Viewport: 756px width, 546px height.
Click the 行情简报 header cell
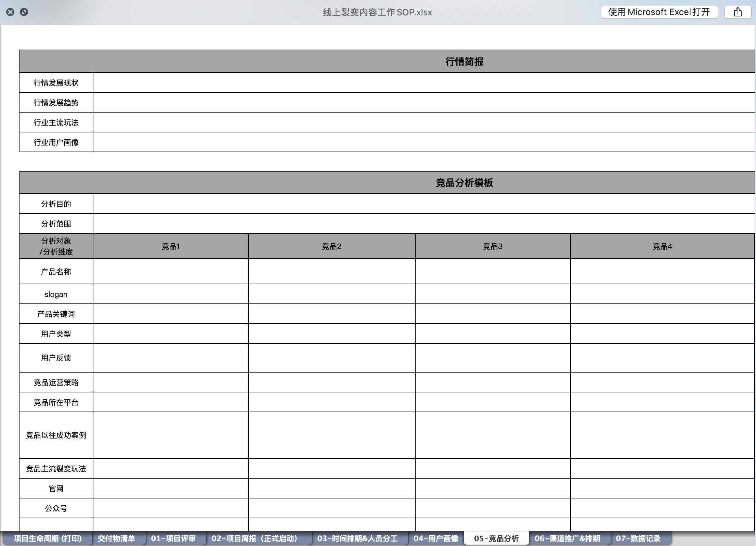click(x=464, y=62)
